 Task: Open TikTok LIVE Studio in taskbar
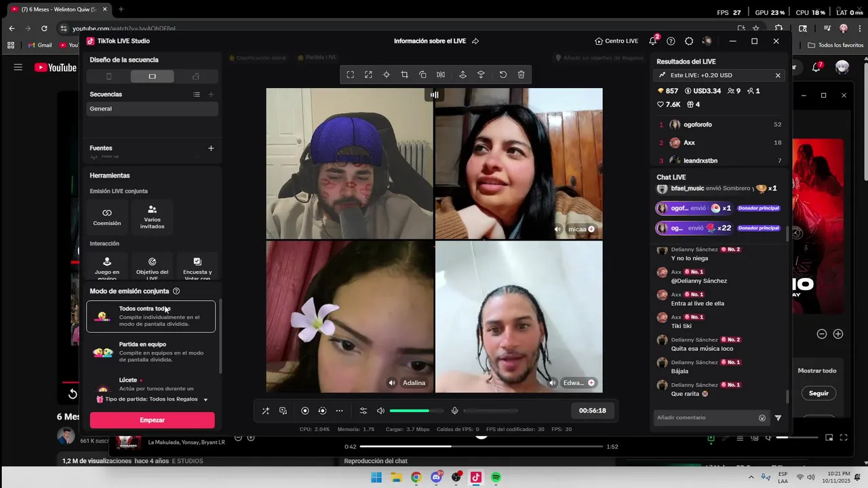pyautogui.click(x=475, y=477)
